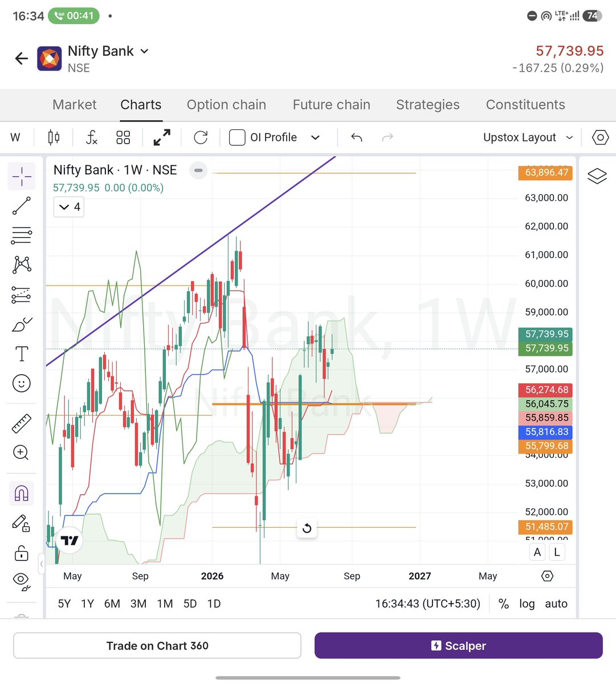Toggle lock all drawings padlock
Viewport: 616px width, 684px height.
pos(22,552)
